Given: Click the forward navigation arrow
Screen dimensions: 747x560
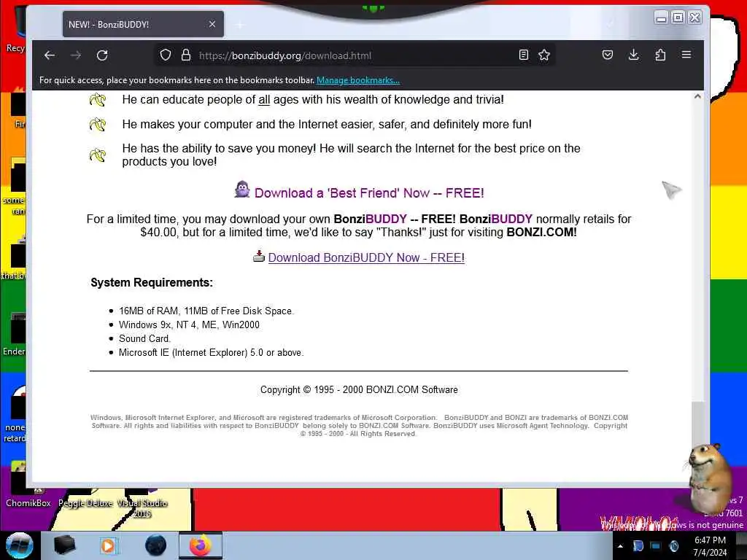Looking at the screenshot, I should pyautogui.click(x=76, y=55).
